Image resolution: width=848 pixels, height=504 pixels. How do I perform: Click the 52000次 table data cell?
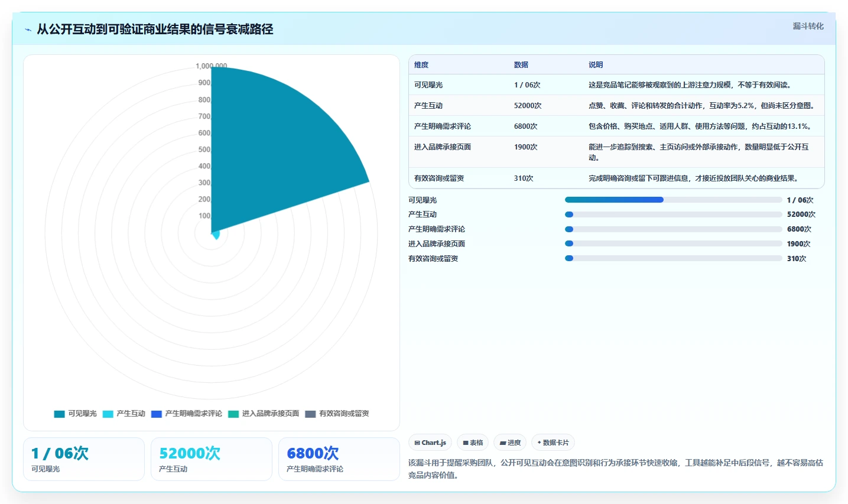528,106
